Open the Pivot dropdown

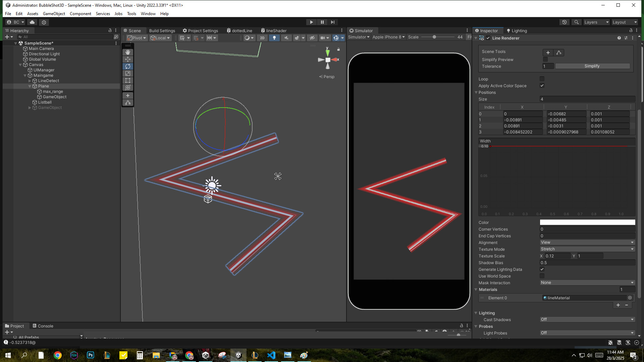pyautogui.click(x=136, y=38)
